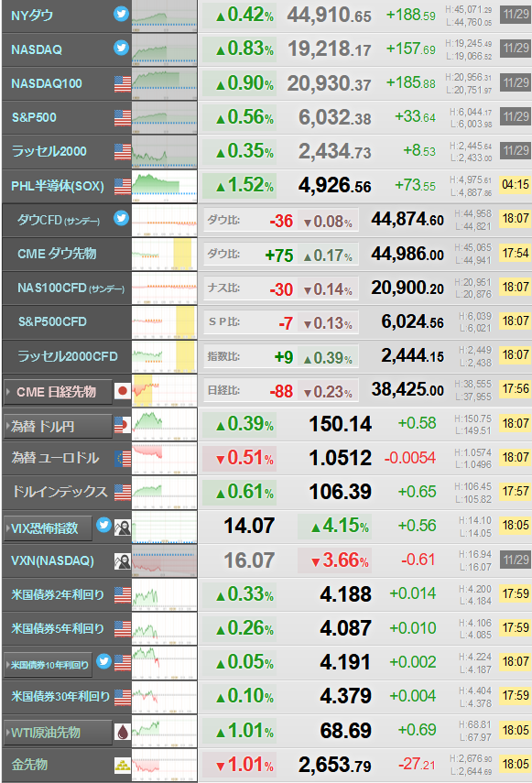
Task: Click the gold bars icon beside 金先物
Action: coord(123,765)
